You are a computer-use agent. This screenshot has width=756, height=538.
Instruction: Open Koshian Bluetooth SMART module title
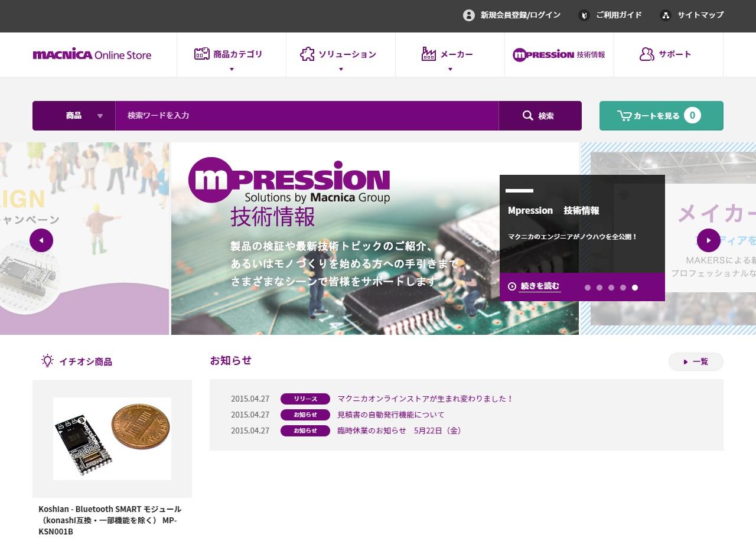pos(110,520)
